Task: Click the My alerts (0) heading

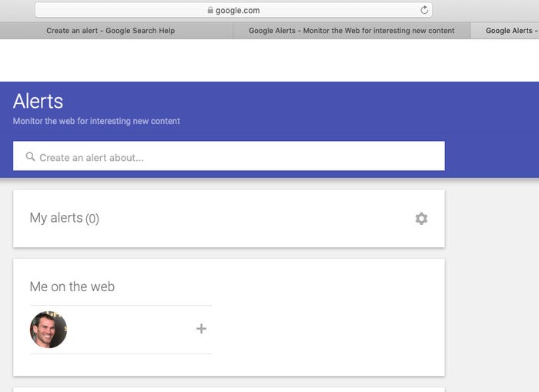Action: (x=65, y=219)
